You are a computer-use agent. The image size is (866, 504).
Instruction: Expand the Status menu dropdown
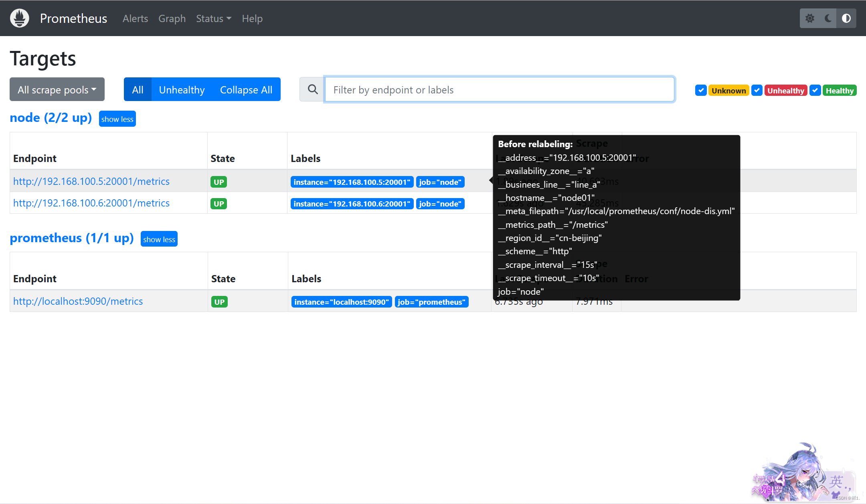pos(213,18)
